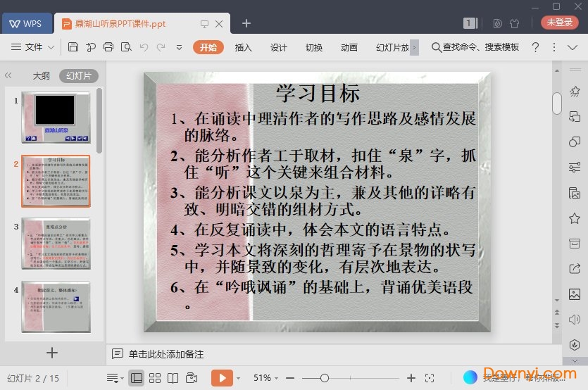Click the export/output icon beside Save
Viewport: 588px width, 390px height.
(x=91, y=47)
